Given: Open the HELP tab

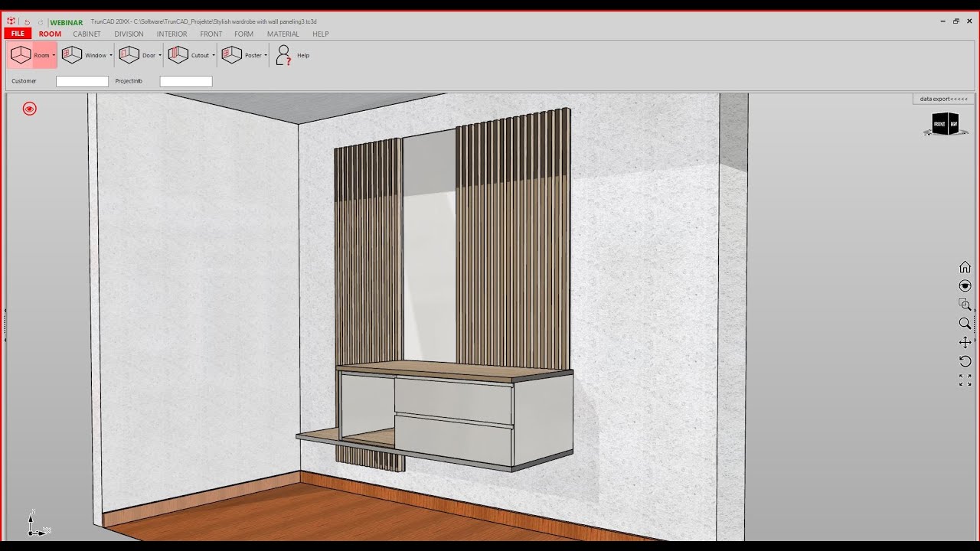Looking at the screenshot, I should (x=320, y=34).
